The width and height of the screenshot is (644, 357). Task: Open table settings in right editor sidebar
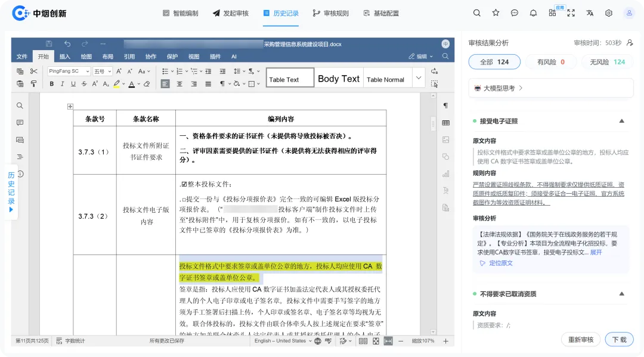445,123
